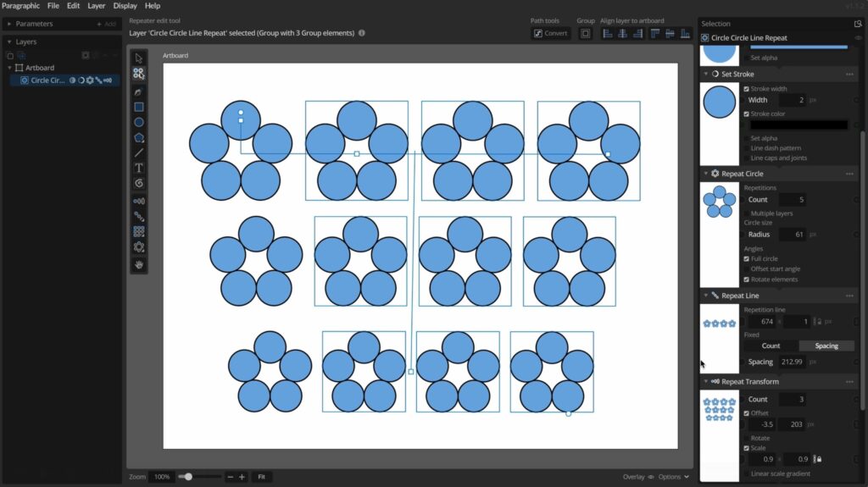
Task: Toggle the Stroke width checkbox
Action: (747, 89)
